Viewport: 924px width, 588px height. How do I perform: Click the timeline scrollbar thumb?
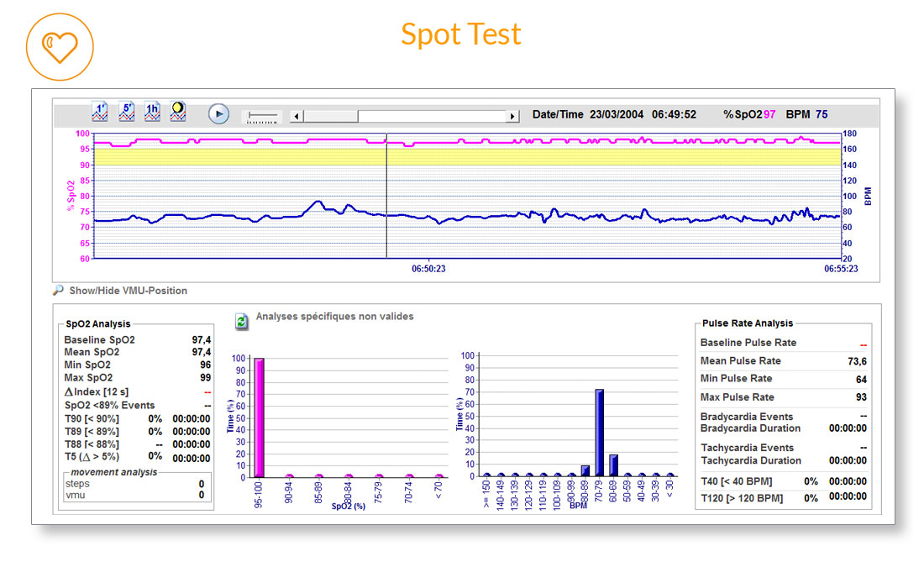click(x=331, y=116)
